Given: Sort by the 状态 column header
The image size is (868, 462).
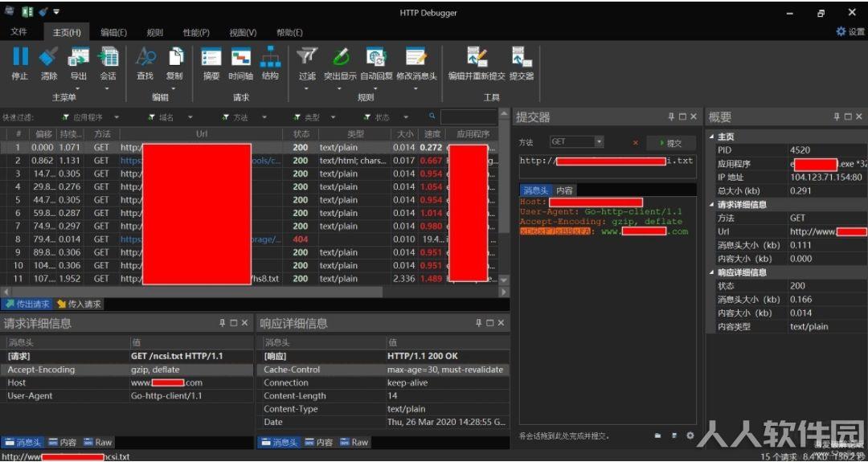Looking at the screenshot, I should pyautogui.click(x=301, y=134).
